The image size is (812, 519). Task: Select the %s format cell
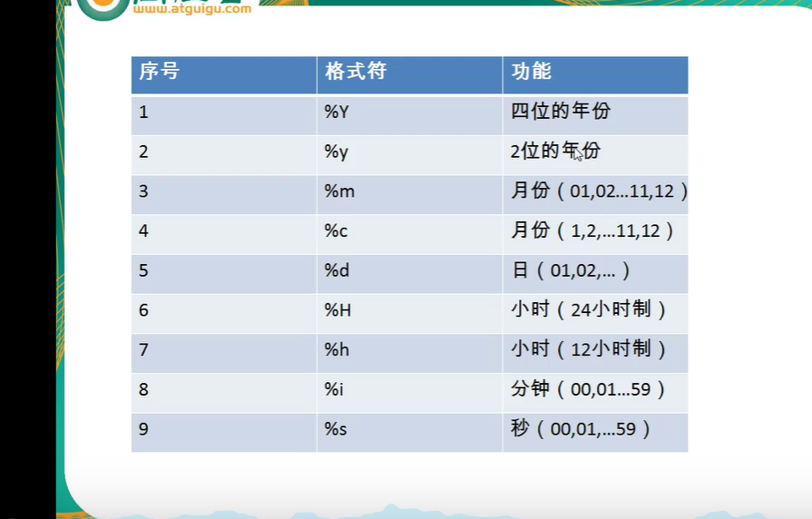click(409, 433)
